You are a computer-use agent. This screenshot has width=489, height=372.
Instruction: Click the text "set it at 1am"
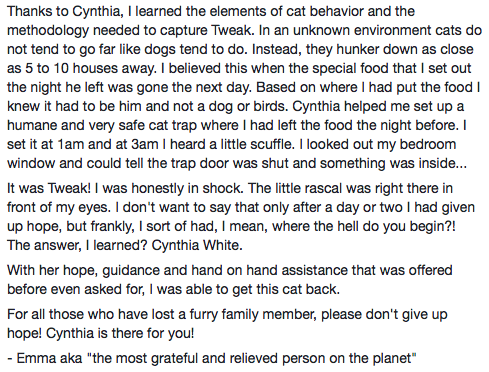(x=45, y=145)
